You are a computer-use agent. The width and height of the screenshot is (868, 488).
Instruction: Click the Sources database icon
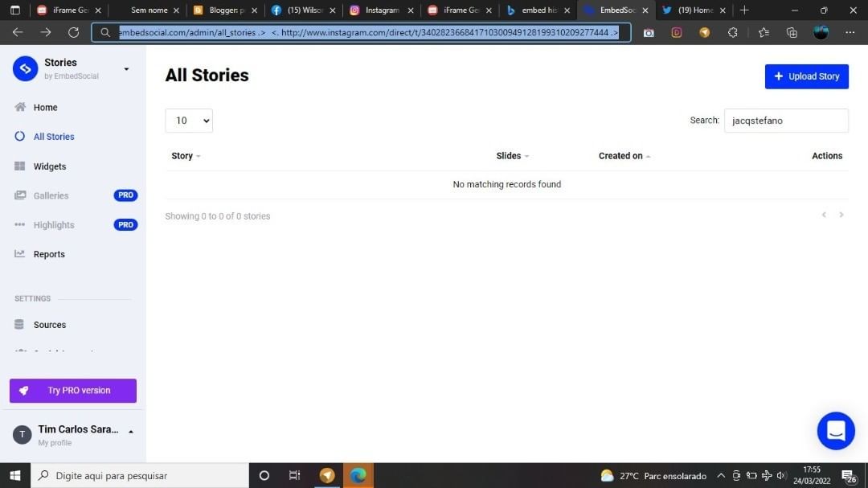pos(19,324)
